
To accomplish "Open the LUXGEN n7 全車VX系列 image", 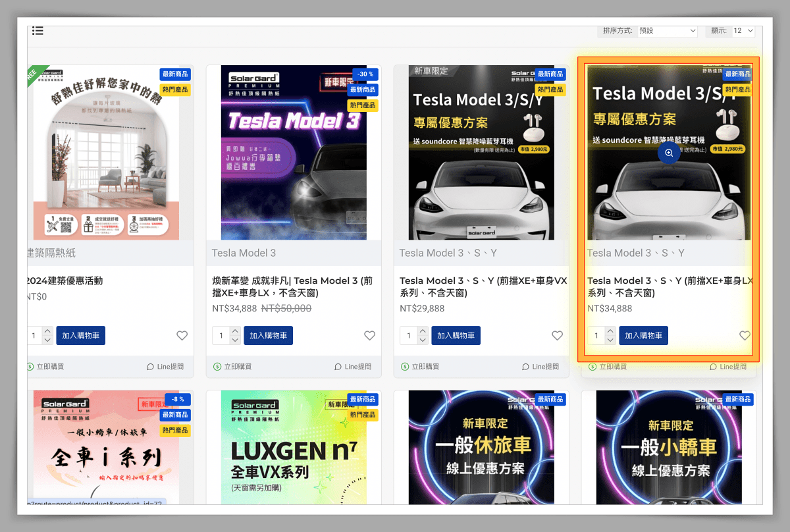I will tap(294, 448).
